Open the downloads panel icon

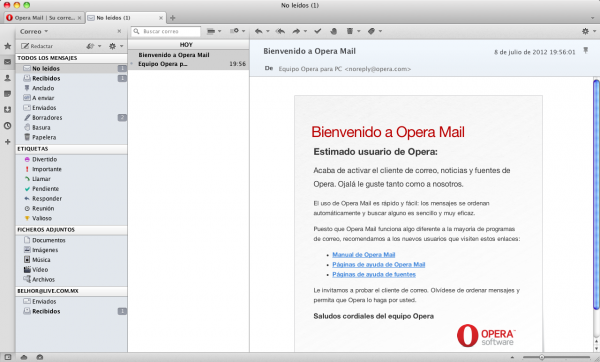[x=7, y=110]
